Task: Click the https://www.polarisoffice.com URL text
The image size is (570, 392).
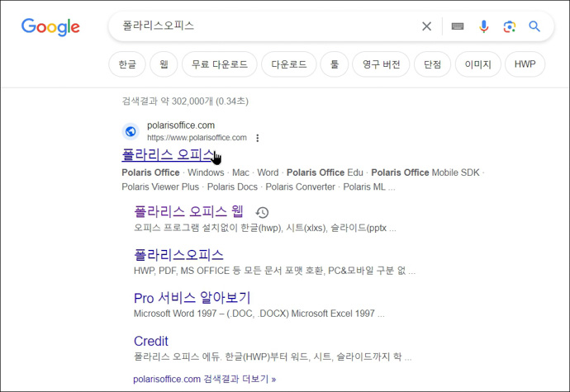Action: (197, 138)
